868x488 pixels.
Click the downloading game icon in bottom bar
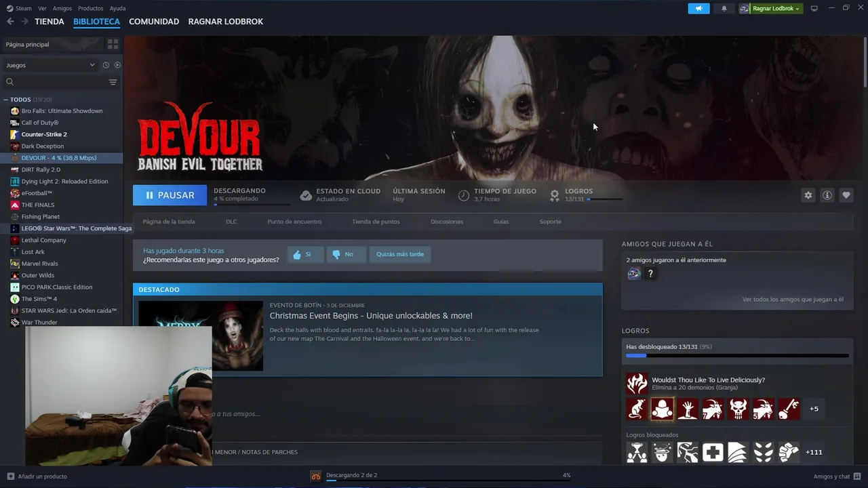pyautogui.click(x=316, y=476)
